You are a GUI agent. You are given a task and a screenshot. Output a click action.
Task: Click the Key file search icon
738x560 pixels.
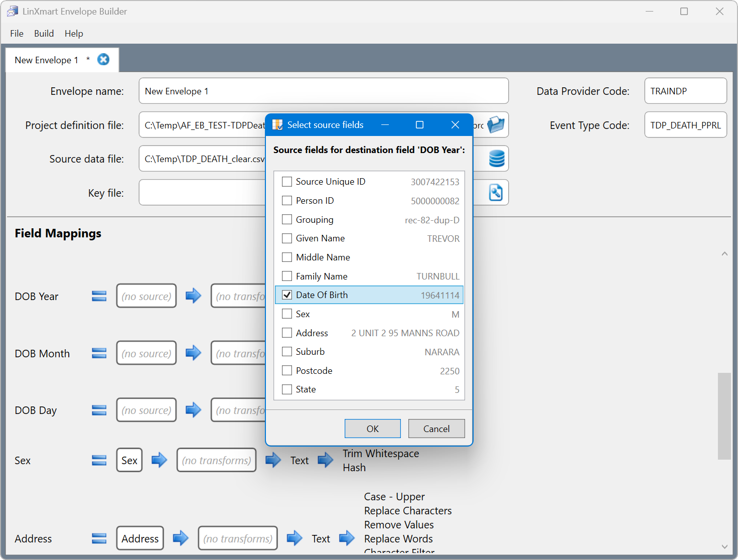tap(496, 193)
